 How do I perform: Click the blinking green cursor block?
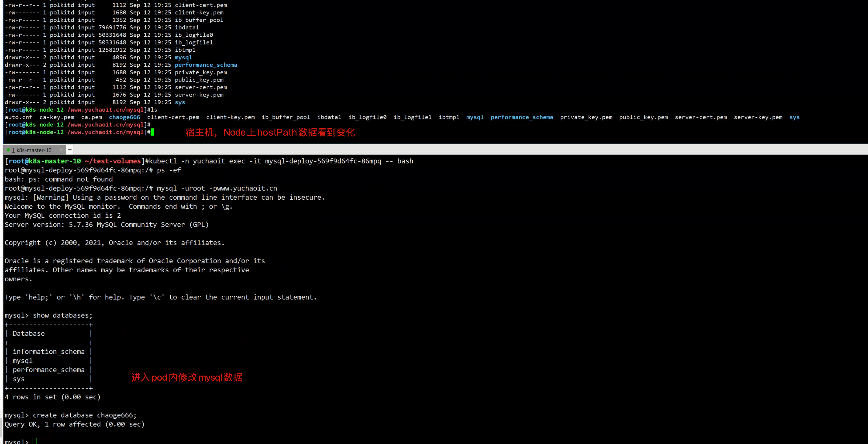152,132
